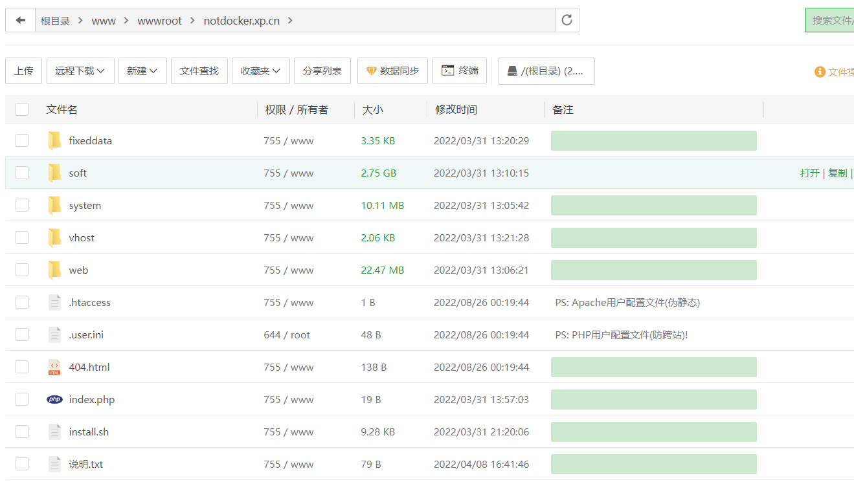The image size is (854, 504).
Task: Navigate to wwwroot in breadcrumb path
Action: pos(159,21)
